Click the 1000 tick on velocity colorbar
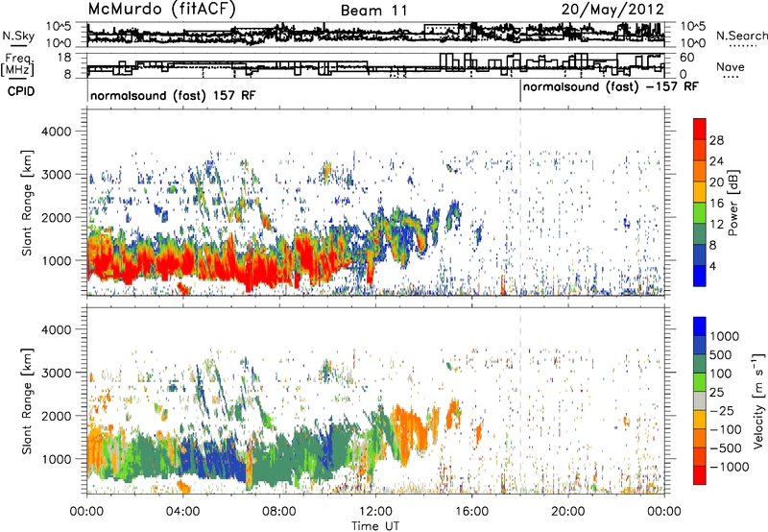This screenshot has width=768, height=532. click(725, 336)
